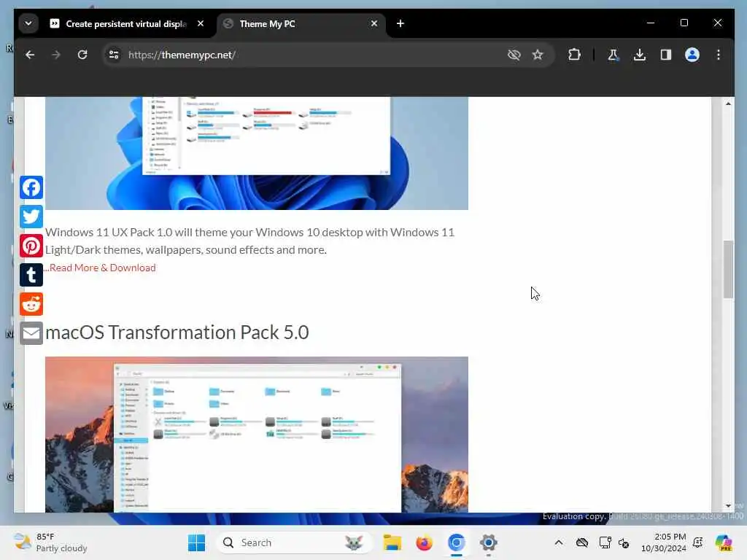Open the display network tray icon

pos(605,542)
